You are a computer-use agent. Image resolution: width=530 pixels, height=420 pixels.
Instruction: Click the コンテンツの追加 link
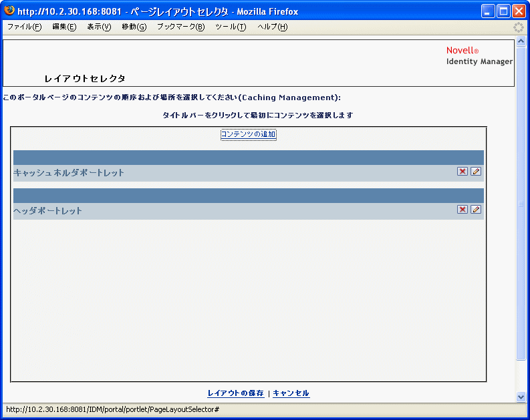tap(249, 134)
